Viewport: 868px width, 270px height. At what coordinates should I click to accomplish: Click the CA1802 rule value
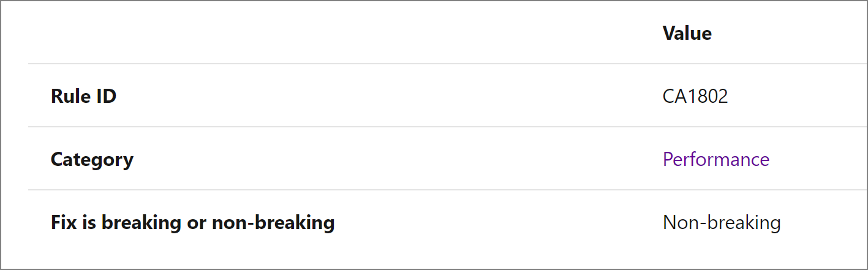[x=695, y=96]
